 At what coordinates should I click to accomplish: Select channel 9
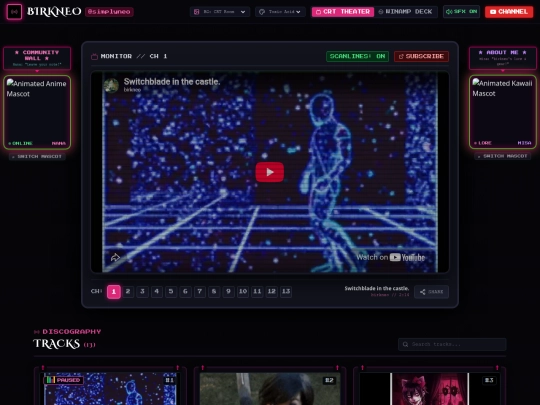pos(228,292)
